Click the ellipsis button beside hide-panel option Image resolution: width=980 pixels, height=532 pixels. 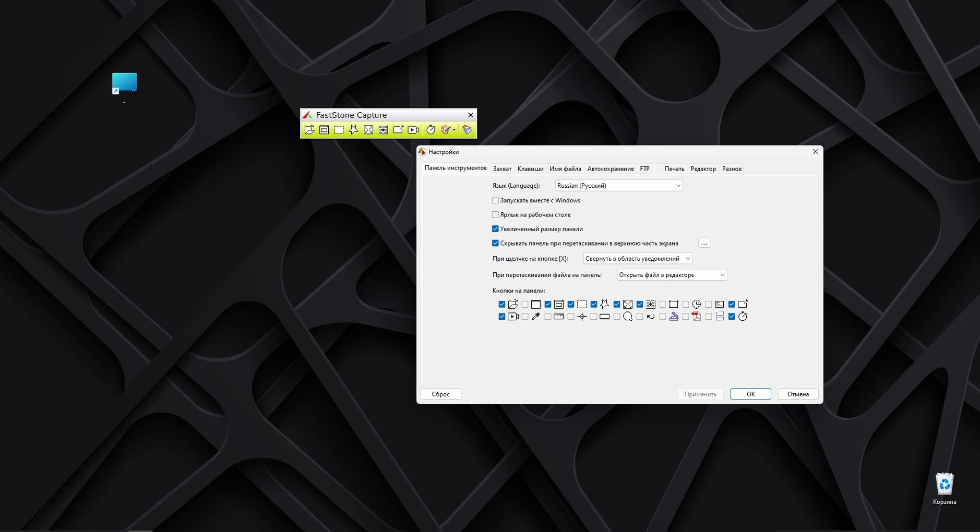(704, 243)
